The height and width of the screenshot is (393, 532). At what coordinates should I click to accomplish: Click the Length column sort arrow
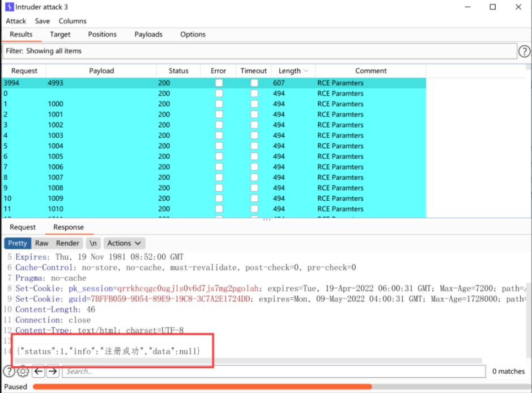(x=306, y=71)
